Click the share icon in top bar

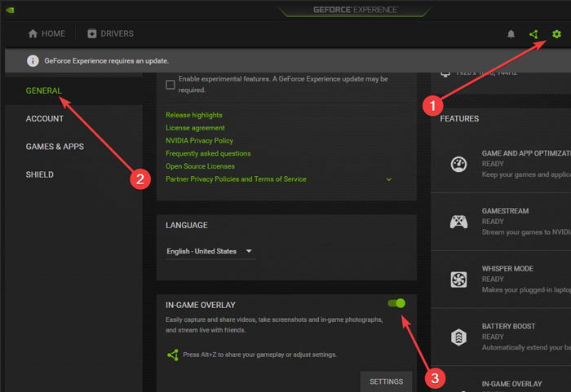pyautogui.click(x=533, y=34)
